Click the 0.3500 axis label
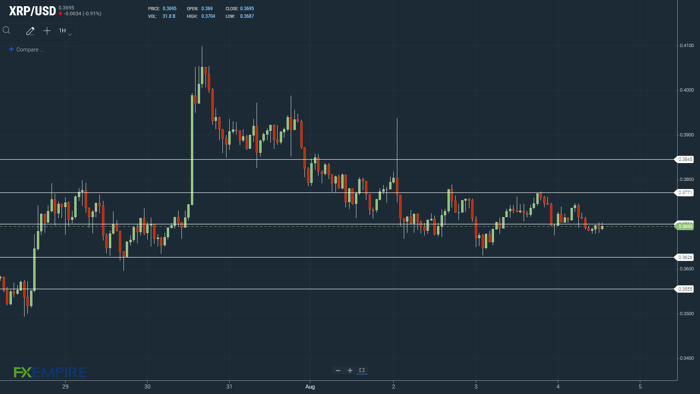This screenshot has height=394, width=700. (687, 314)
